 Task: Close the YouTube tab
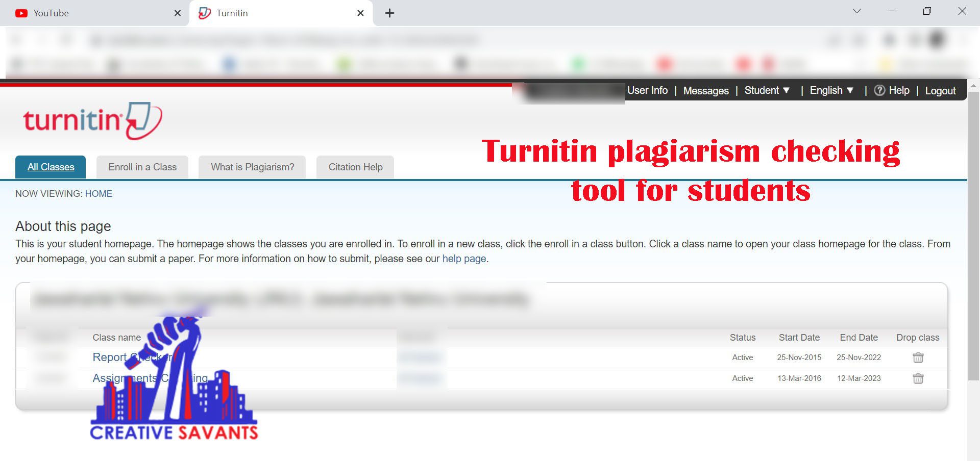(178, 13)
